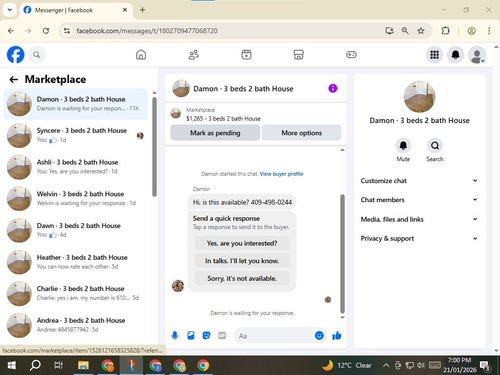Open a new browser tab

tap(142, 10)
